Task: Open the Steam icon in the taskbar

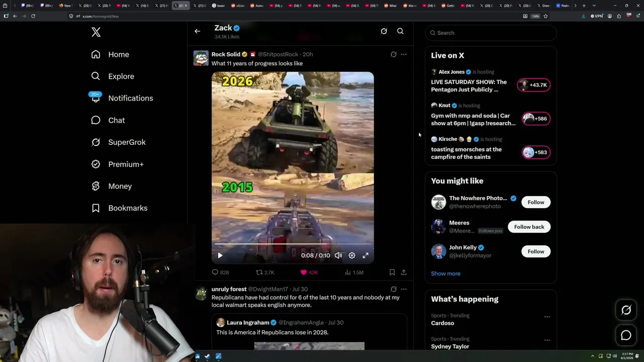Action: tap(208, 356)
